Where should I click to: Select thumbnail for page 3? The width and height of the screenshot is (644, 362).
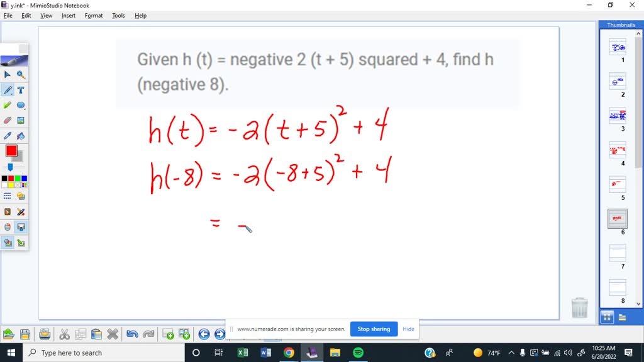[617, 116]
